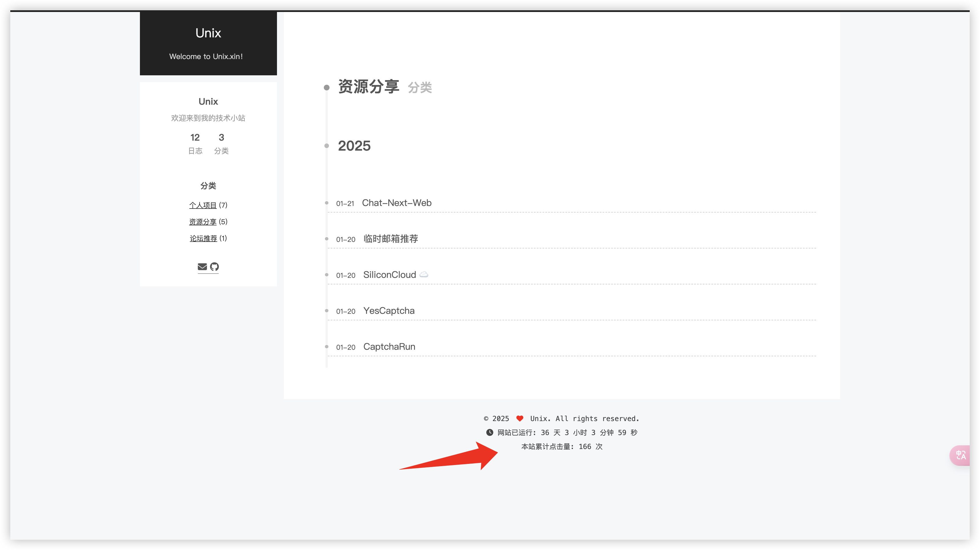Open the 个人项目 category link
Image resolution: width=980 pixels, height=550 pixels.
click(203, 205)
